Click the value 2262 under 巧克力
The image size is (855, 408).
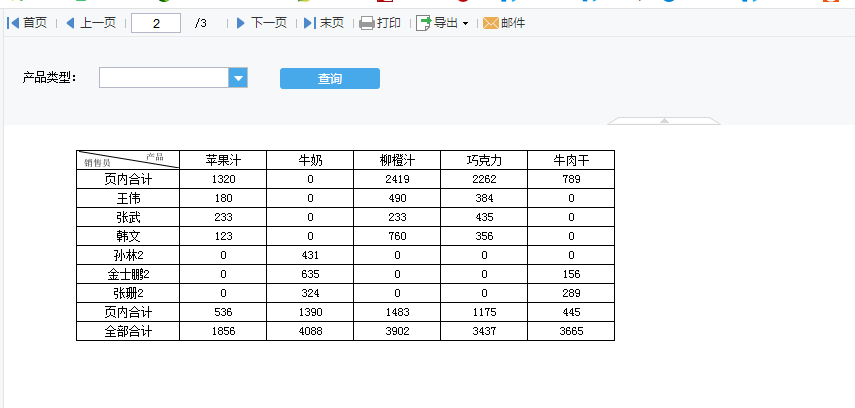tap(484, 179)
